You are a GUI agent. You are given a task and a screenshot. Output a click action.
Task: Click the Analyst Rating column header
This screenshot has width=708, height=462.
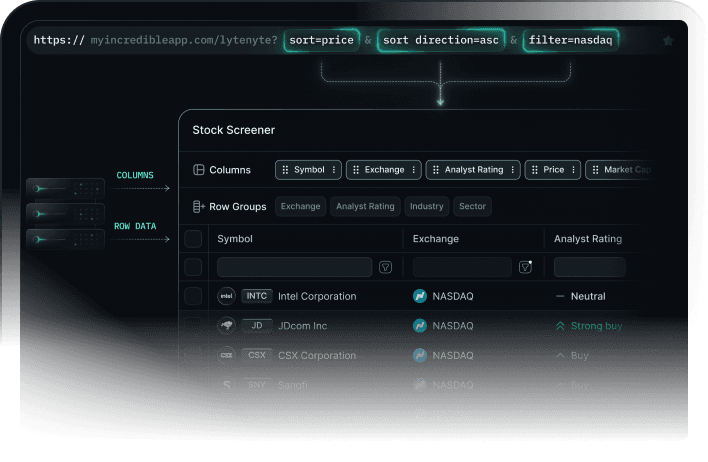(588, 239)
